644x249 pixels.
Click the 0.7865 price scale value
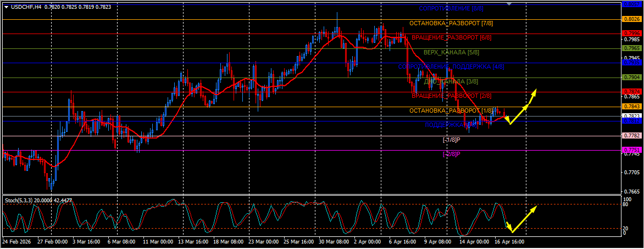click(632, 97)
